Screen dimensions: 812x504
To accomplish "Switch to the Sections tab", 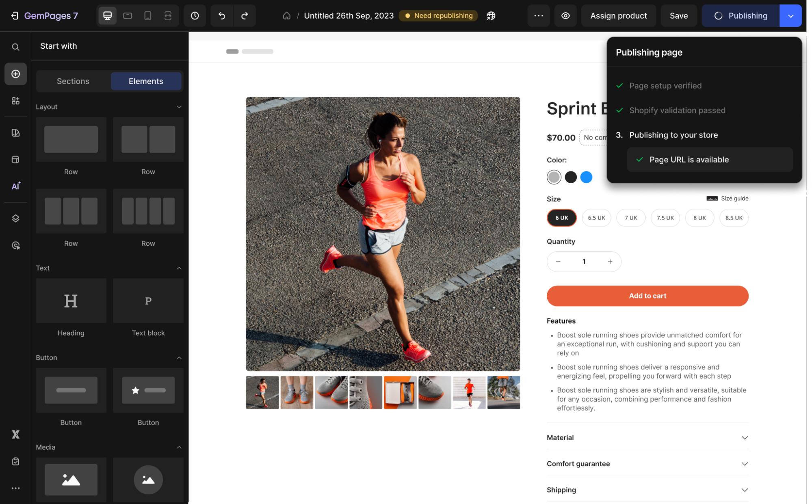I will (73, 81).
